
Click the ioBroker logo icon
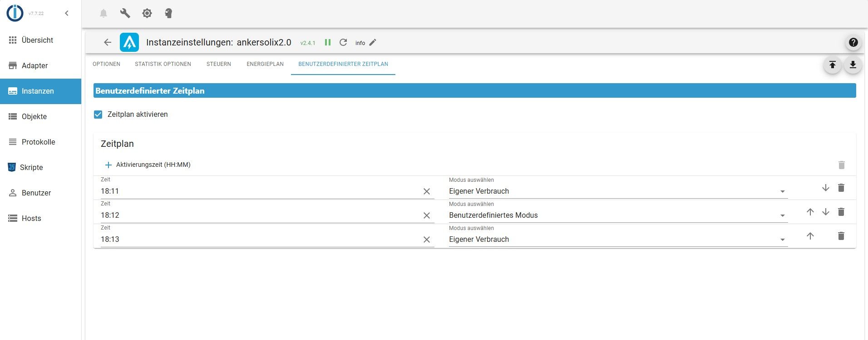[x=15, y=13]
